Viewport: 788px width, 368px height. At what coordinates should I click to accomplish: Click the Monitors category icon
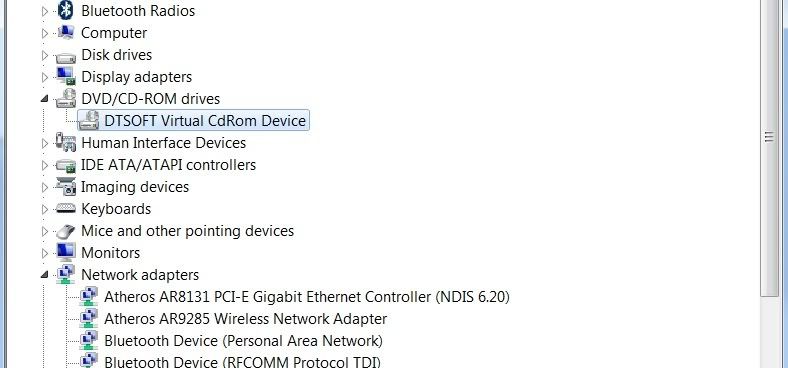tap(65, 252)
